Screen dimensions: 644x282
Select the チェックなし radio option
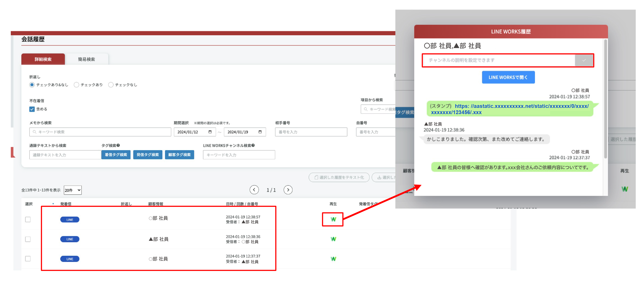pyautogui.click(x=111, y=85)
